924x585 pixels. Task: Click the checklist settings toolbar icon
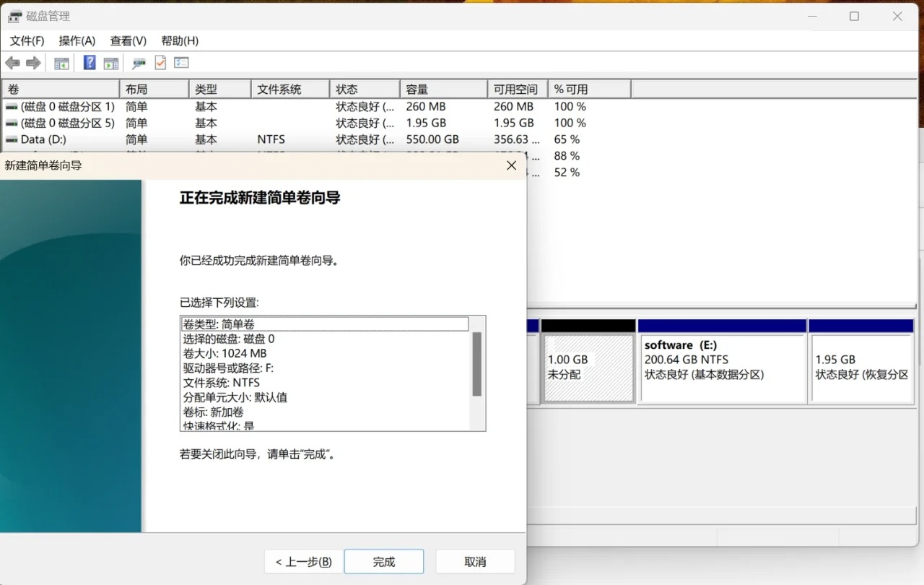181,63
